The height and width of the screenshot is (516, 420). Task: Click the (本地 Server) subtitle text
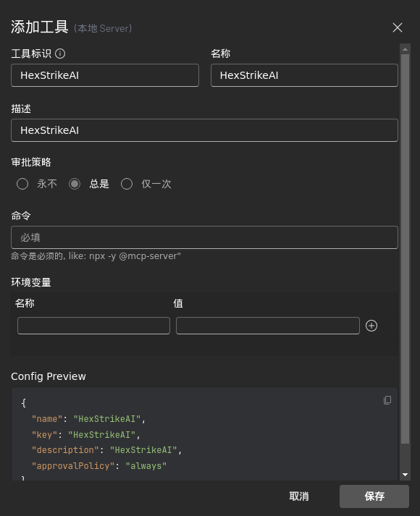click(103, 28)
